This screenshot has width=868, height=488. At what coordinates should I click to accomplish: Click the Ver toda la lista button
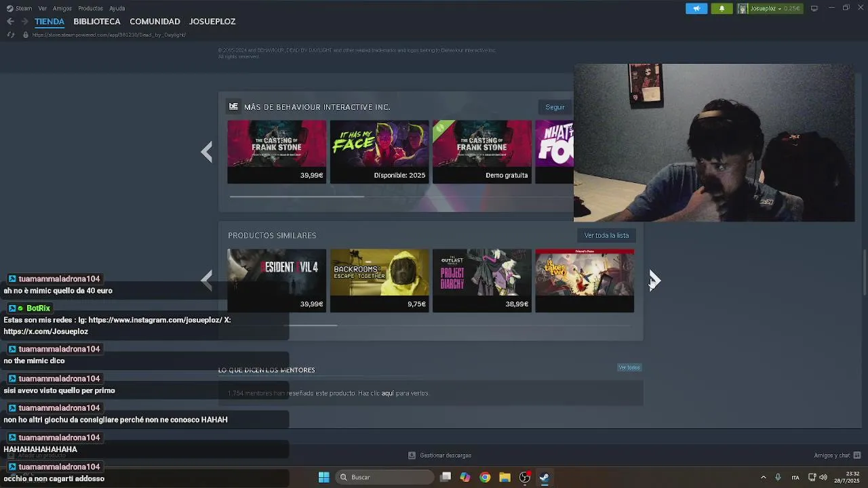point(606,235)
